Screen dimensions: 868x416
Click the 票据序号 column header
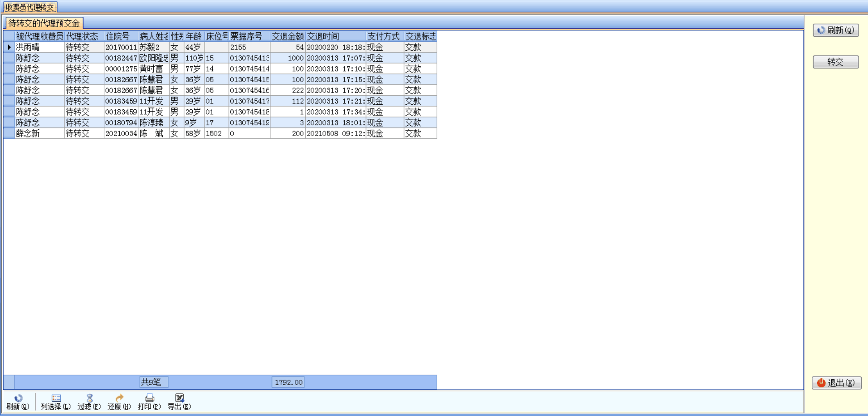(249, 36)
